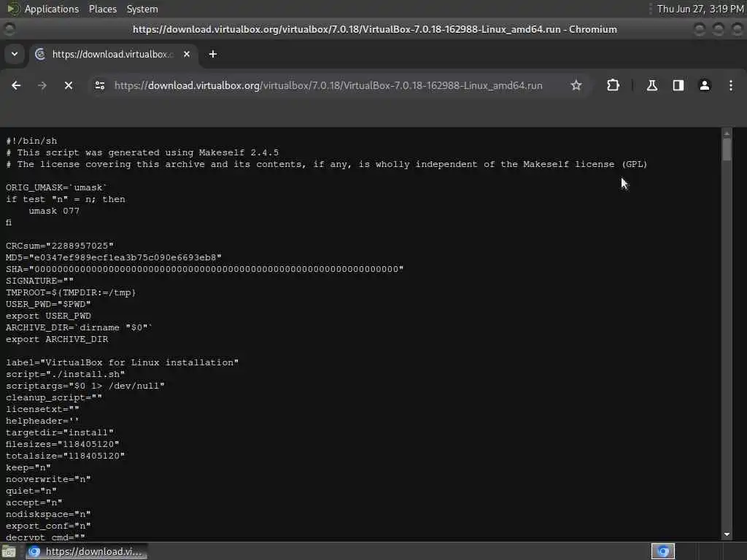
Task: Click the address bar URL
Action: [x=328, y=86]
